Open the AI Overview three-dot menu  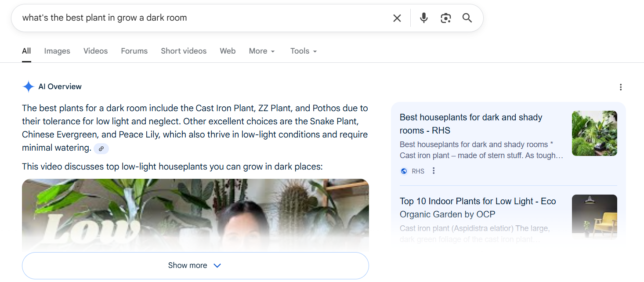pos(621,87)
